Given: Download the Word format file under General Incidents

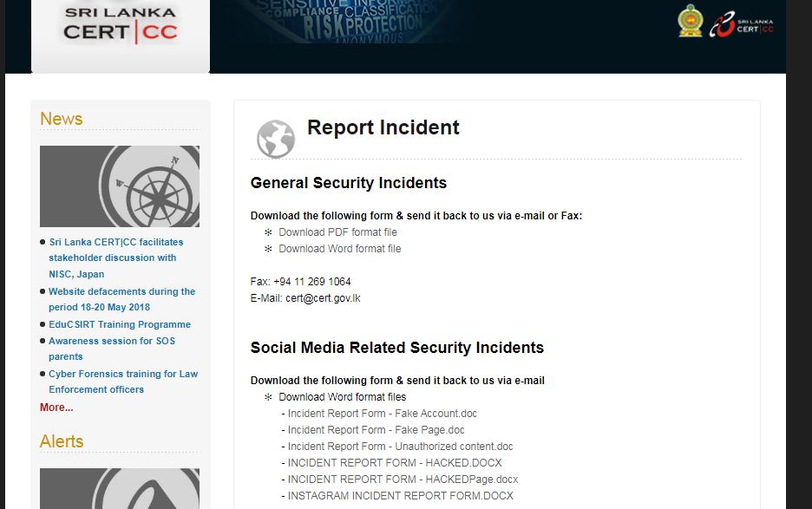Looking at the screenshot, I should [340, 249].
